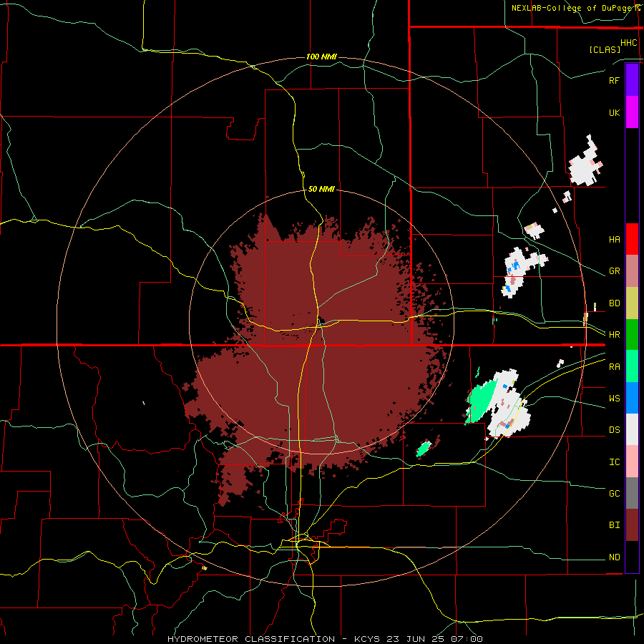The height and width of the screenshot is (644, 644).
Task: Select the GR dusty pink color swatch
Action: click(632, 271)
